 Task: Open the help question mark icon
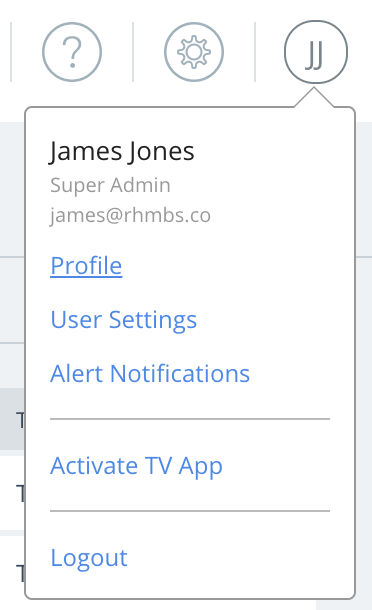click(x=72, y=52)
